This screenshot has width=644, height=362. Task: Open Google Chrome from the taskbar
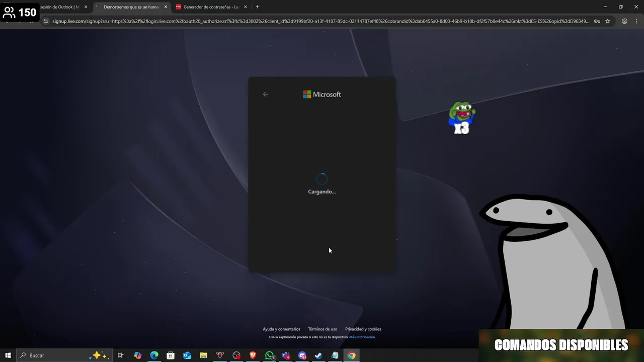click(352, 355)
